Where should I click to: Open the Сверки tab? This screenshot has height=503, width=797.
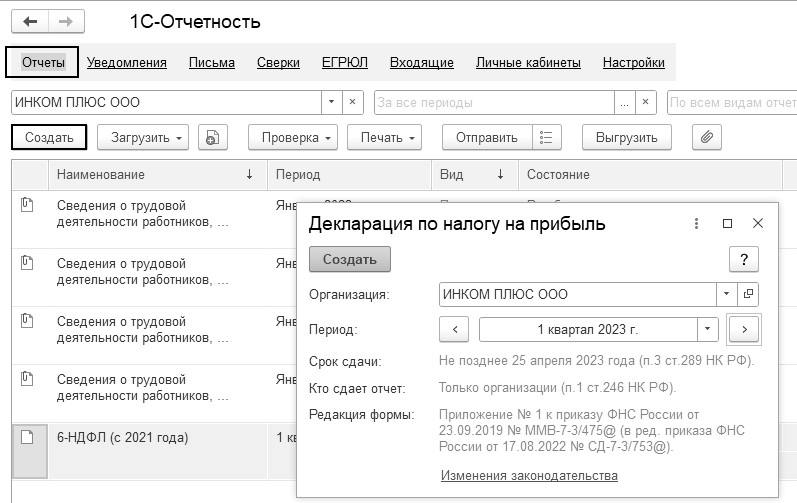click(278, 62)
